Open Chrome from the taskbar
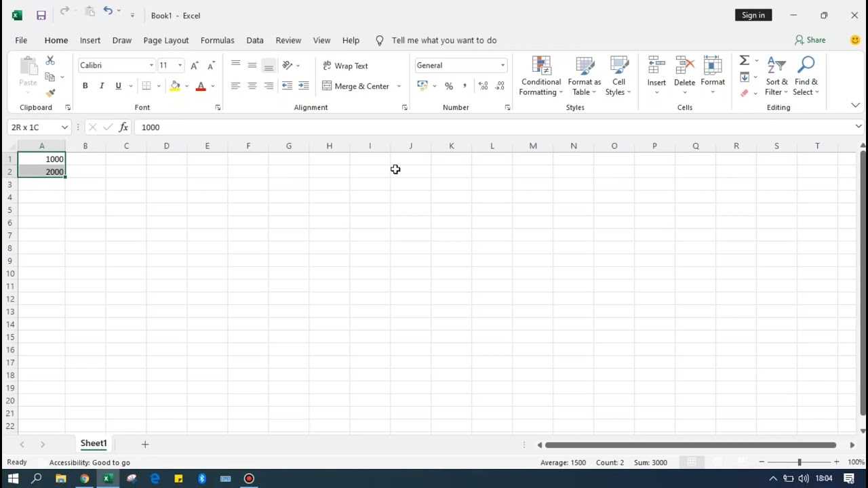 [84, 478]
